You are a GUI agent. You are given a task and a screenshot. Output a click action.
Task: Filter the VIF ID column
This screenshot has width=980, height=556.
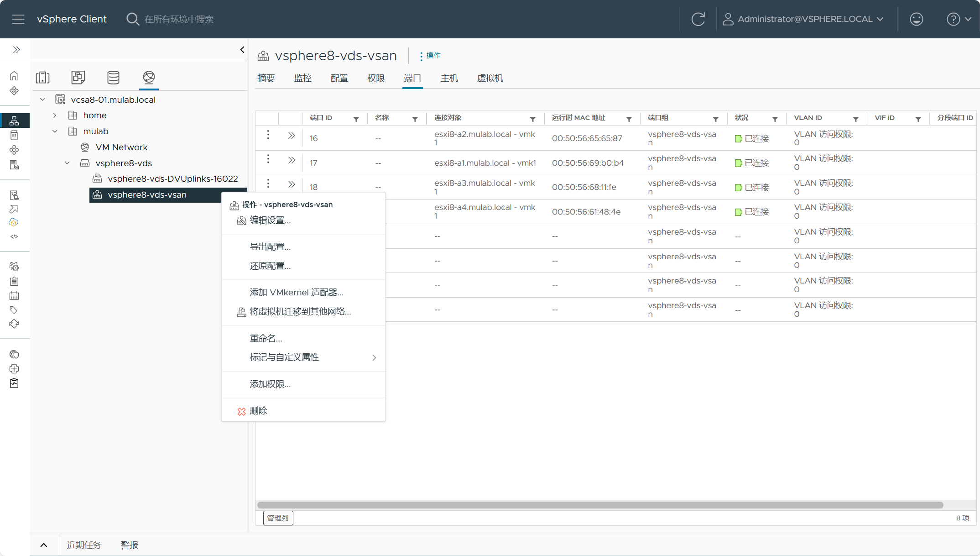click(918, 119)
